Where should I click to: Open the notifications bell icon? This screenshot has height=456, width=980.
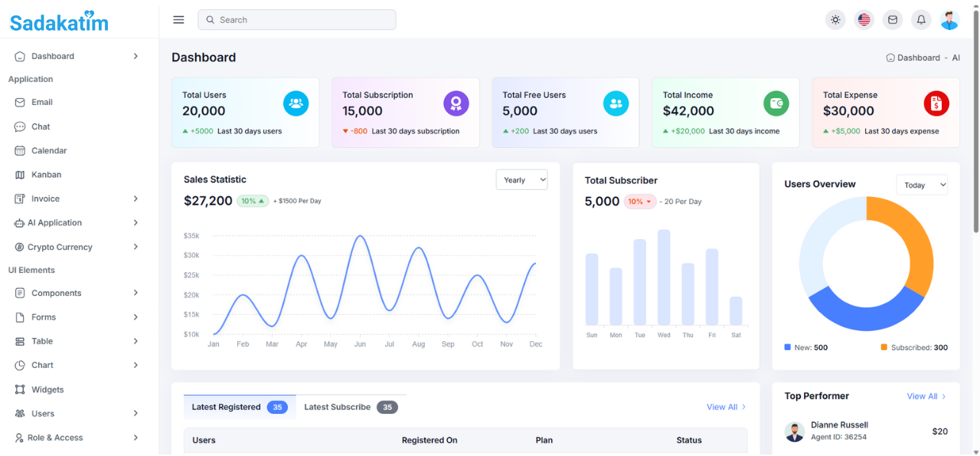[x=921, y=20]
